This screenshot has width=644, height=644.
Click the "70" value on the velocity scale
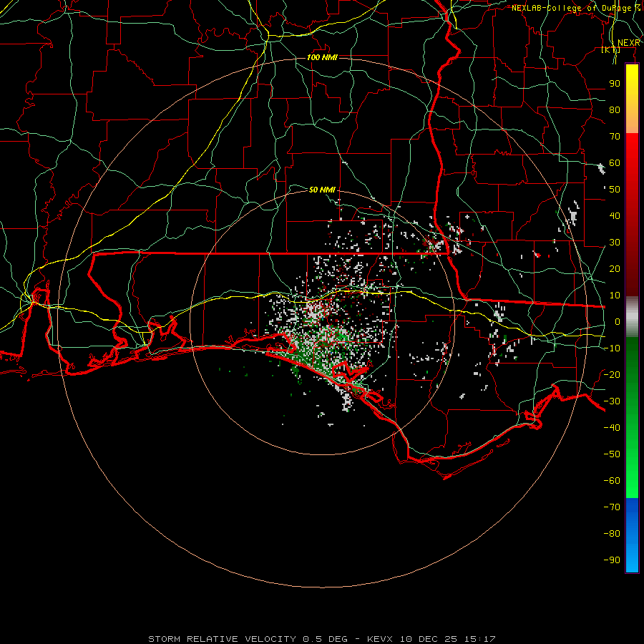point(615,137)
